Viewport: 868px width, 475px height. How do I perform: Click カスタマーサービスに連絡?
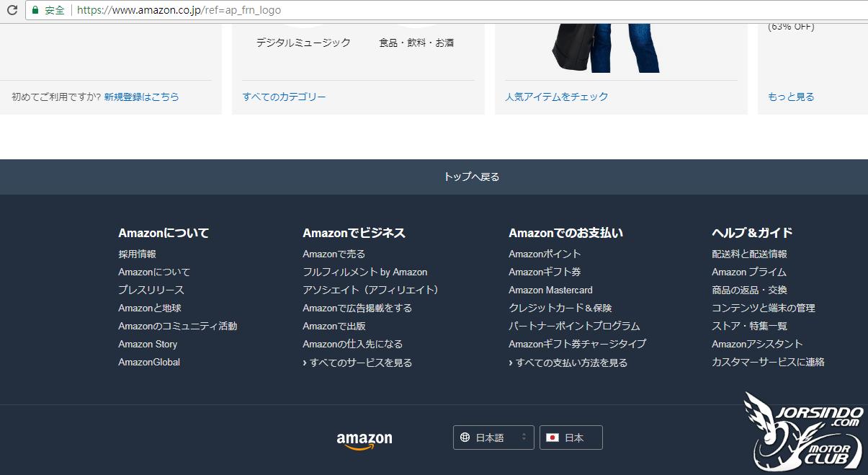click(x=768, y=362)
